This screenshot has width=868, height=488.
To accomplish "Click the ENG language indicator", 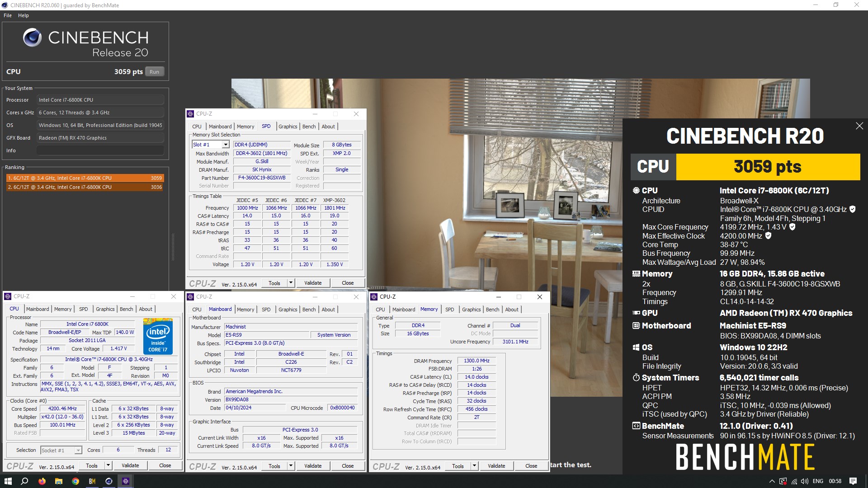I will click(818, 481).
